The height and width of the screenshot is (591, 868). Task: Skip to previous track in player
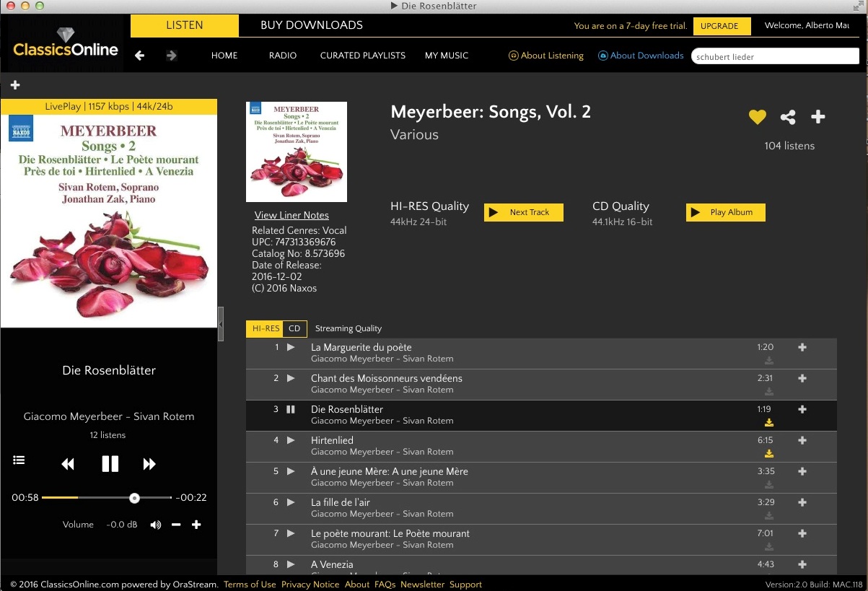pos(68,464)
